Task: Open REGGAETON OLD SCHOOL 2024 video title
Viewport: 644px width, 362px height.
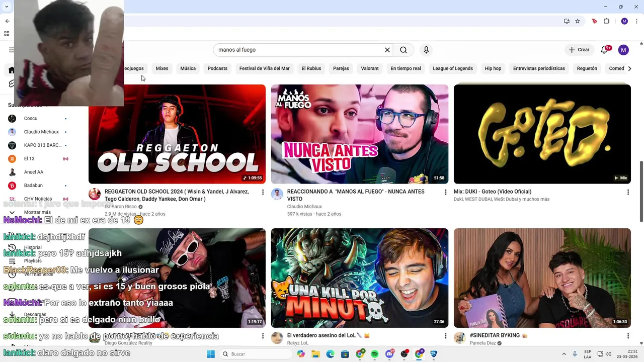Action: [177, 195]
